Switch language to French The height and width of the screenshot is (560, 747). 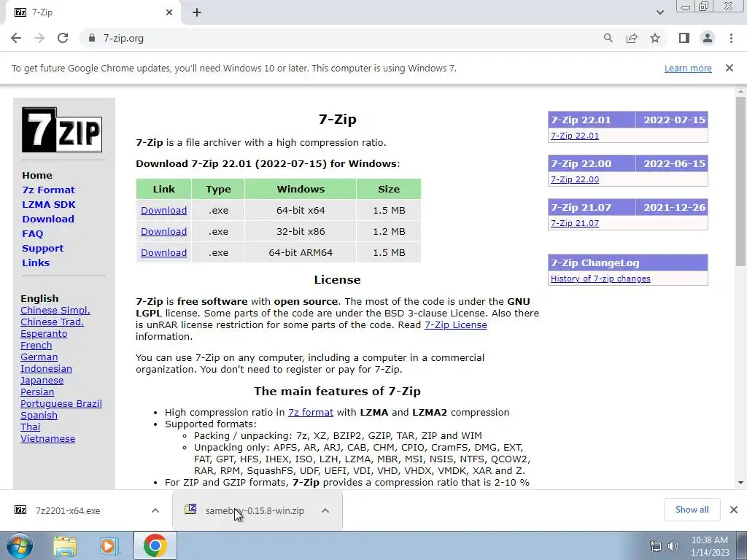36,345
